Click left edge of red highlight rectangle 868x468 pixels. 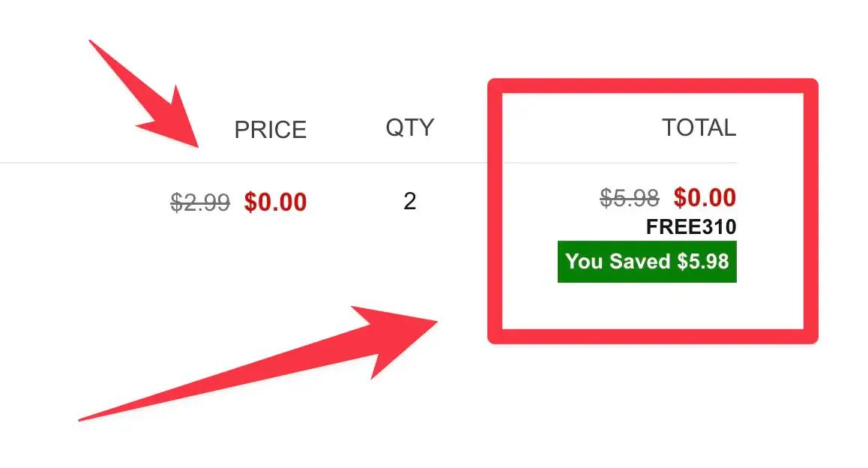[x=495, y=211]
